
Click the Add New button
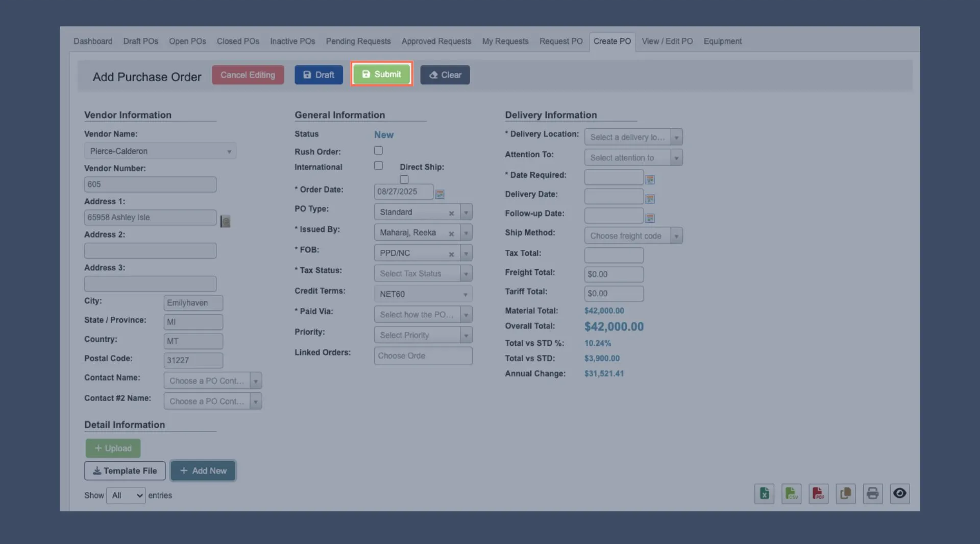(x=203, y=470)
